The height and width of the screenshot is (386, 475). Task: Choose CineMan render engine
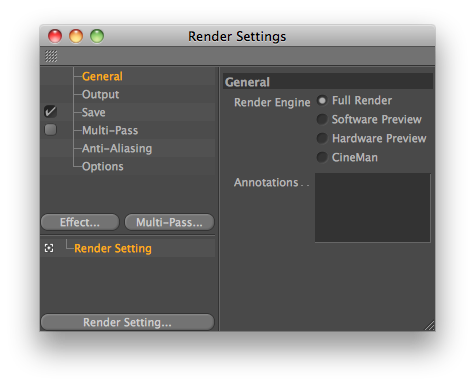322,157
